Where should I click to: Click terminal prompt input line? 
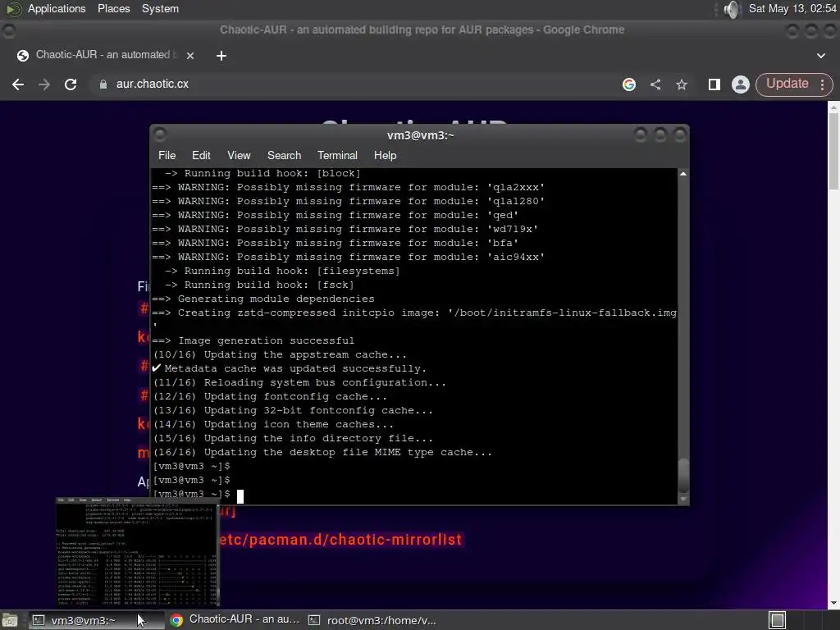coord(199,495)
